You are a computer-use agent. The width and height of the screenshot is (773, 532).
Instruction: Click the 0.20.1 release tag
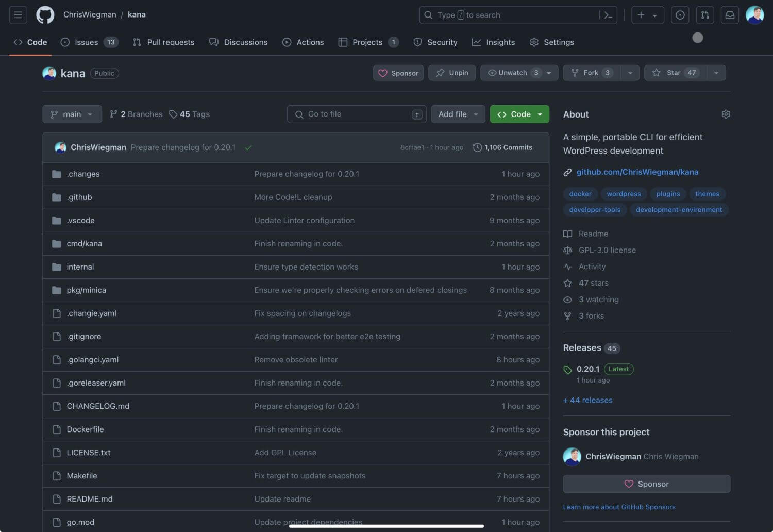(588, 369)
